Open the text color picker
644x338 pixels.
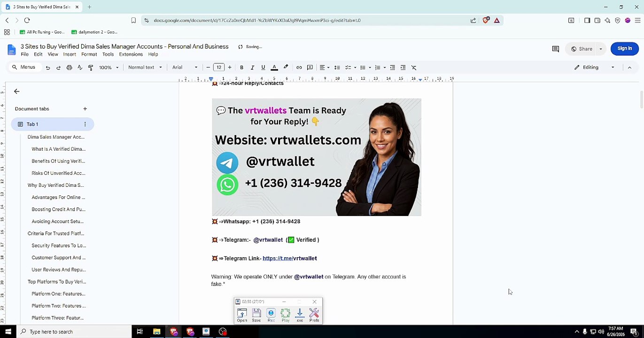click(274, 68)
